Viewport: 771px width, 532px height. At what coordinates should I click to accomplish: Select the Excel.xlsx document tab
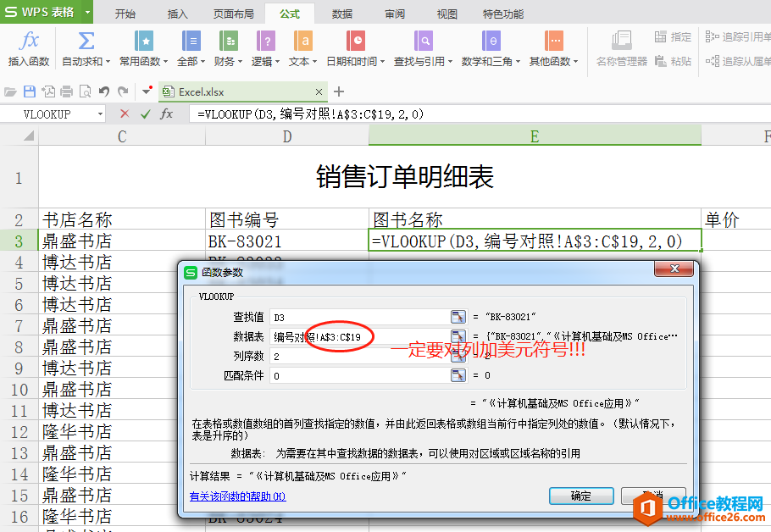(243, 92)
